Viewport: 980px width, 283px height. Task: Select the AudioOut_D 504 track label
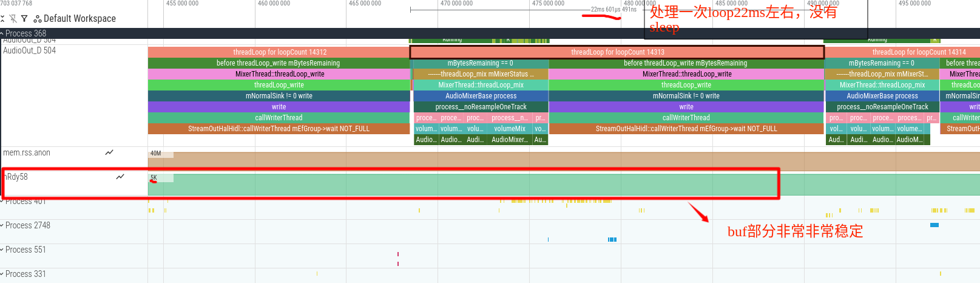(30, 50)
